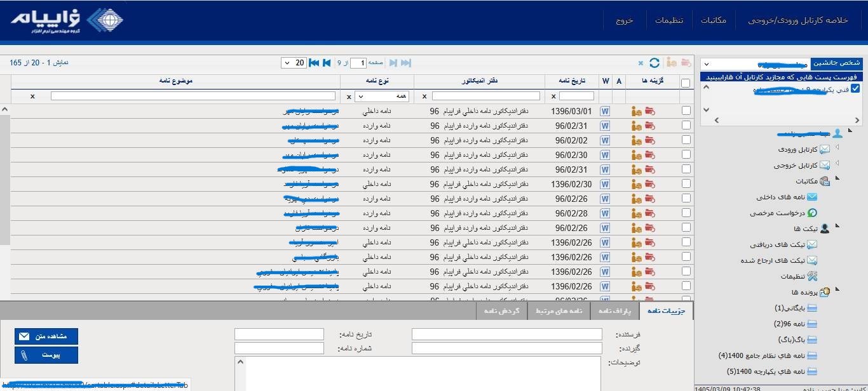Click red folder icon for letter 1396/03/01
Image resolution: width=868 pixels, height=391 pixels.
(649, 111)
